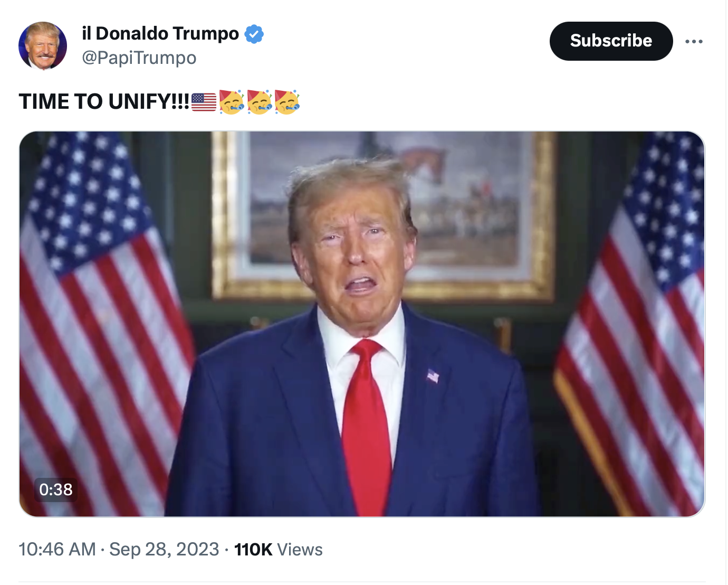Click the blue verified checkmark badge
The width and height of the screenshot is (728, 585).
pyautogui.click(x=254, y=34)
